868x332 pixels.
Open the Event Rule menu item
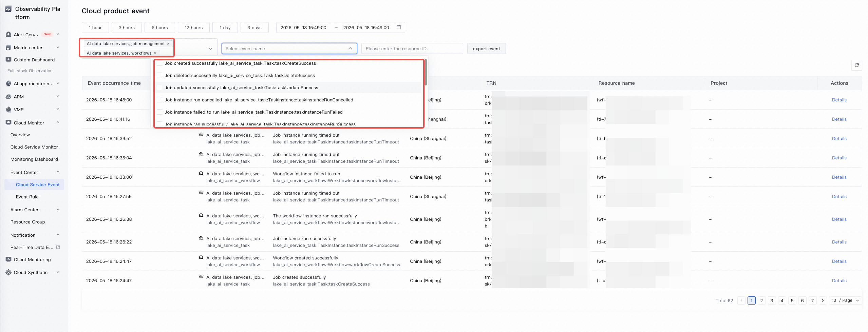click(x=27, y=197)
